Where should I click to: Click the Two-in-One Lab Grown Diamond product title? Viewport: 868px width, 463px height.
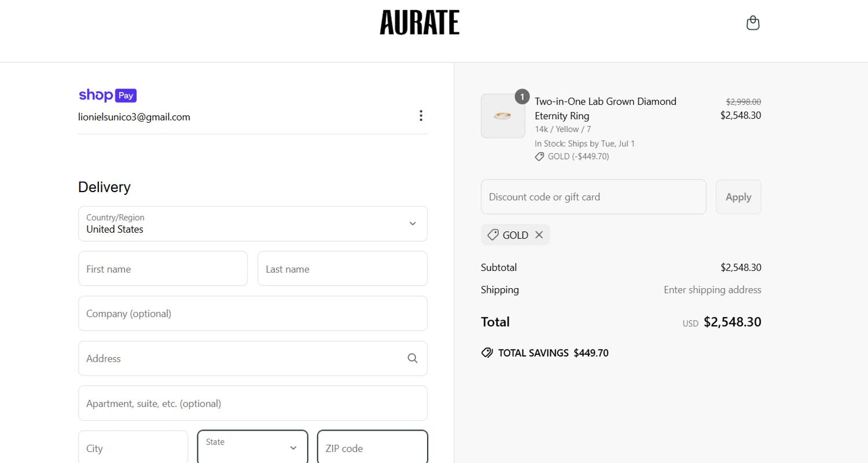[x=605, y=109]
